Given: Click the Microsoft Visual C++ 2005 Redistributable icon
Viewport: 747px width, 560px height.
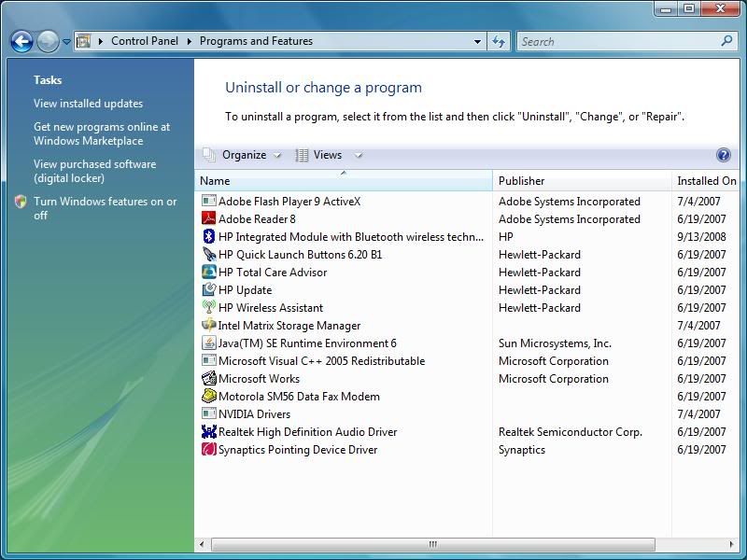Looking at the screenshot, I should tap(208, 360).
